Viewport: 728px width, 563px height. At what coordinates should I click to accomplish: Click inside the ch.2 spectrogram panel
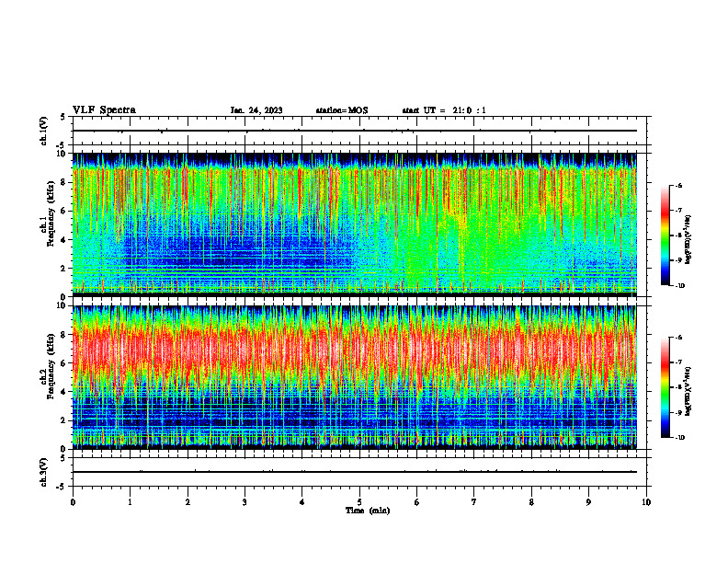point(355,377)
